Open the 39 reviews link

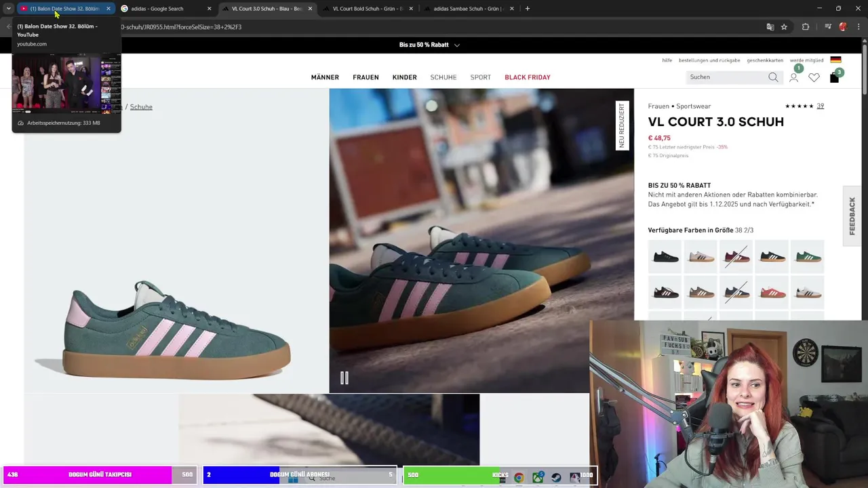(x=820, y=106)
